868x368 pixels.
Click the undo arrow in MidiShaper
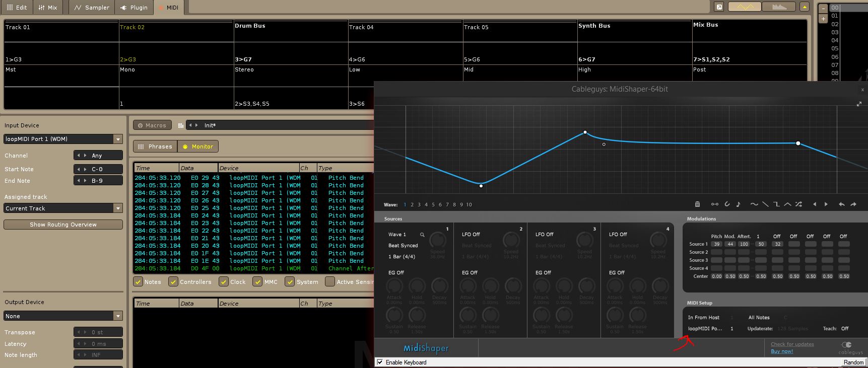pyautogui.click(x=841, y=204)
